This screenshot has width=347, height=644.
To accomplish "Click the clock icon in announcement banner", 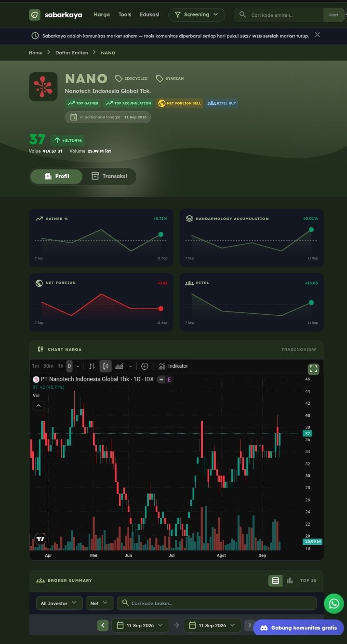I will tap(35, 36).
